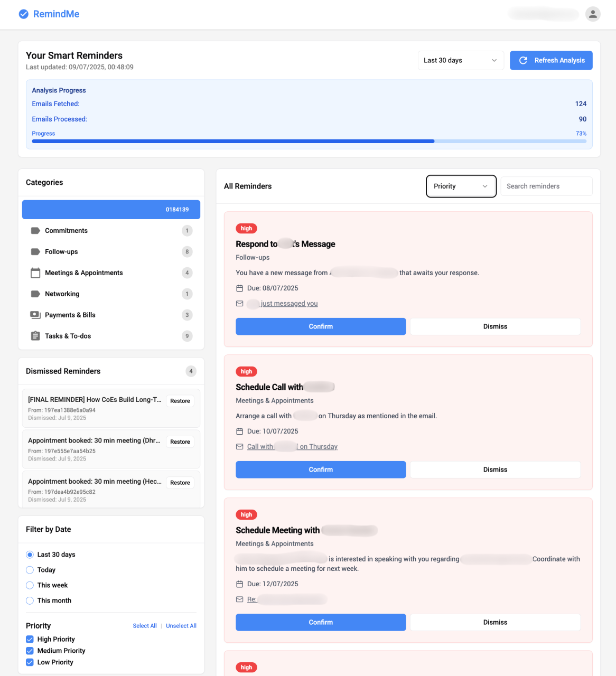Restore the dismissed appointment with (Dhr...

[x=180, y=442]
